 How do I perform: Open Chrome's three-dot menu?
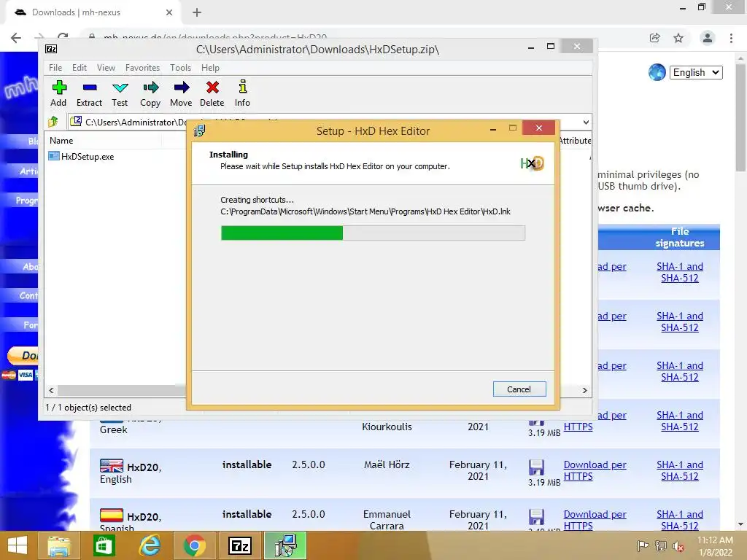(731, 38)
